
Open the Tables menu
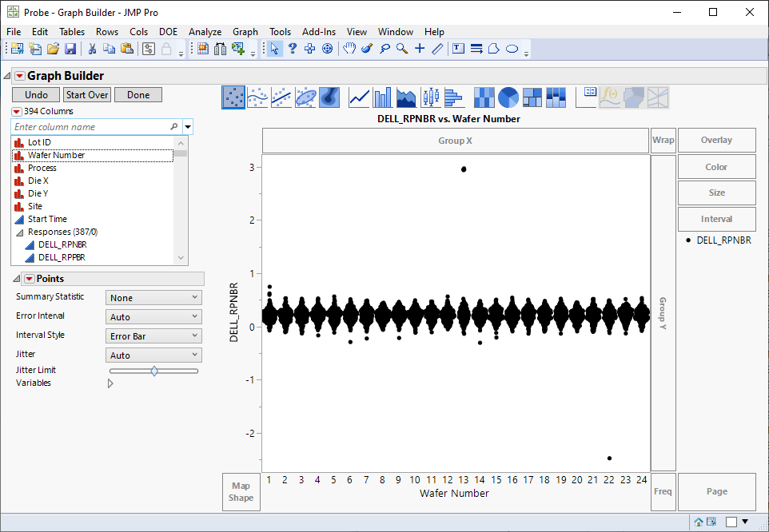pyautogui.click(x=72, y=32)
